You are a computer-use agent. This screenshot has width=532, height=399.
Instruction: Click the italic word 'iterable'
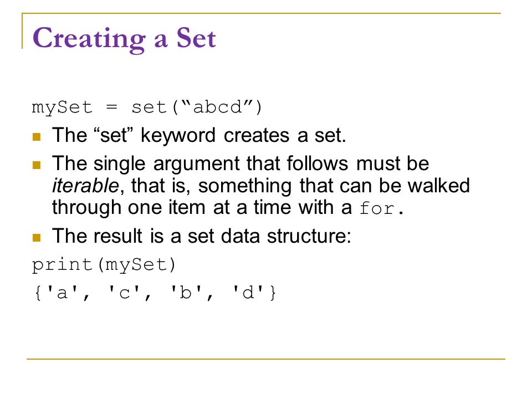click(x=85, y=186)
